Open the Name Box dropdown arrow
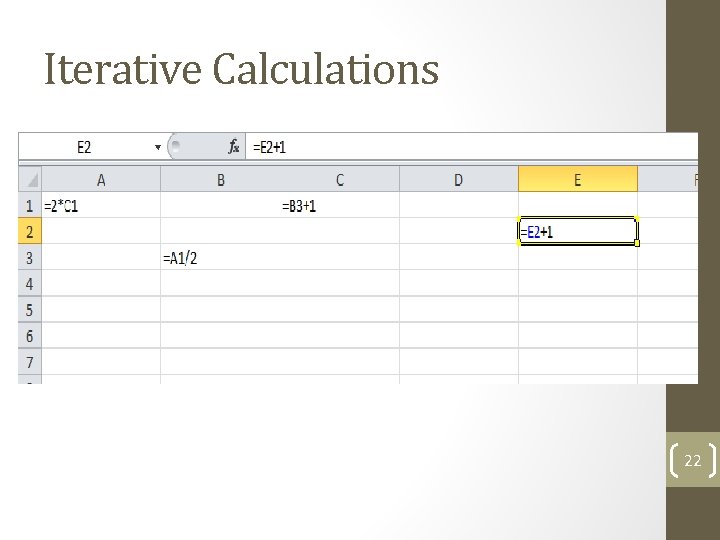 [158, 147]
